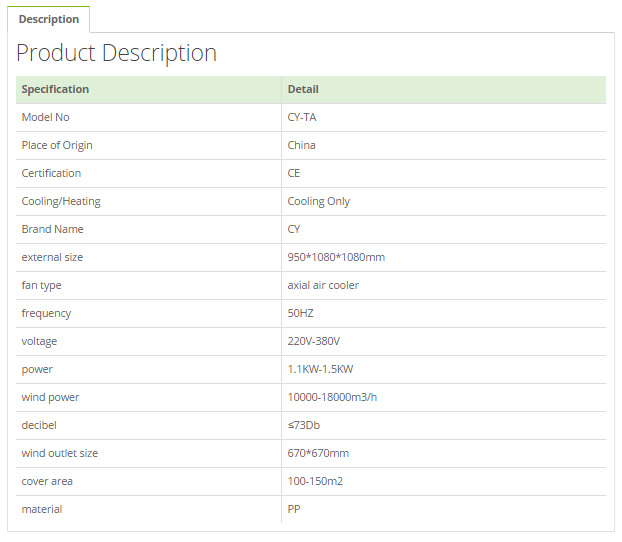Select the CY-TA model value
622x542 pixels.
[302, 117]
